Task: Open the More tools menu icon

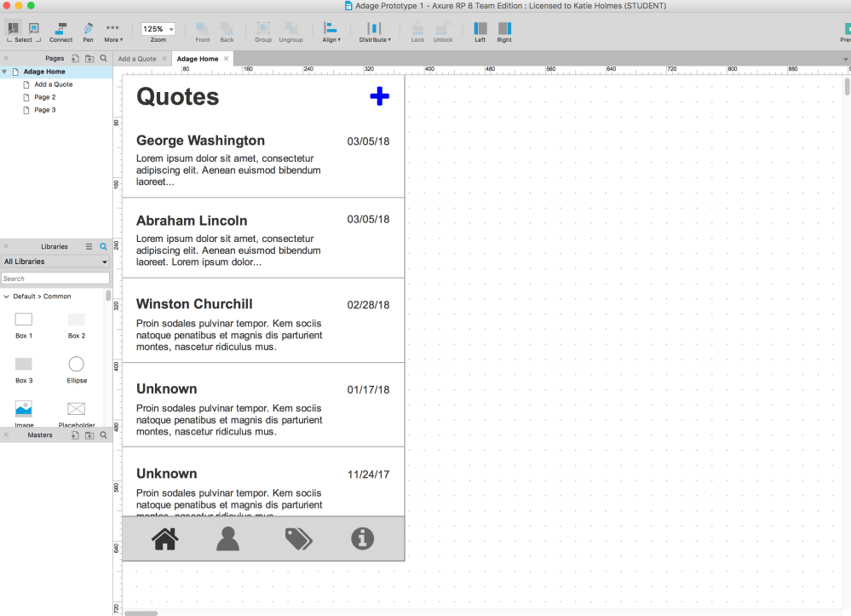Action: (x=112, y=29)
